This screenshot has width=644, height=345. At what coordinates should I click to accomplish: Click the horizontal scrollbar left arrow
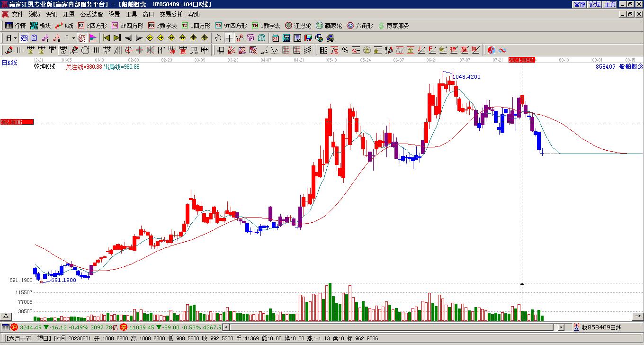(x=226, y=327)
